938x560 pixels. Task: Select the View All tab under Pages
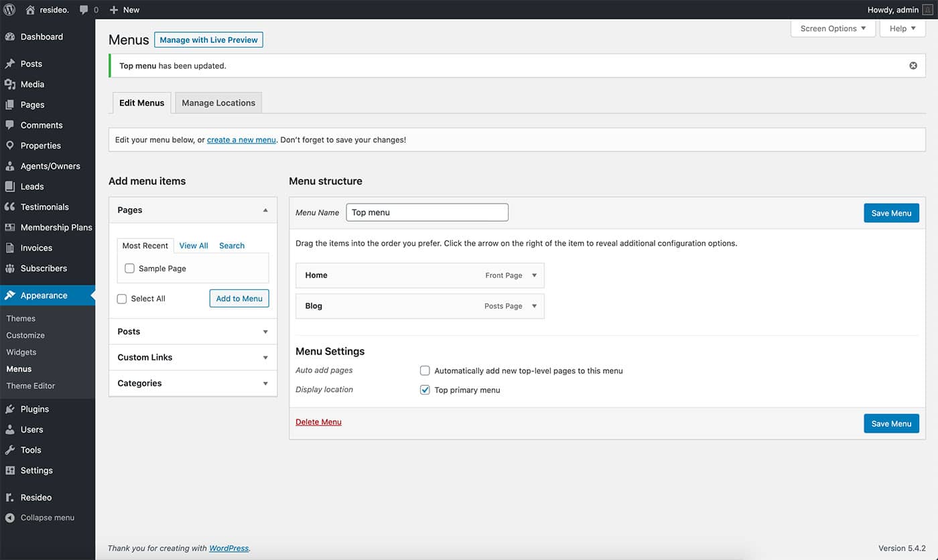(194, 246)
